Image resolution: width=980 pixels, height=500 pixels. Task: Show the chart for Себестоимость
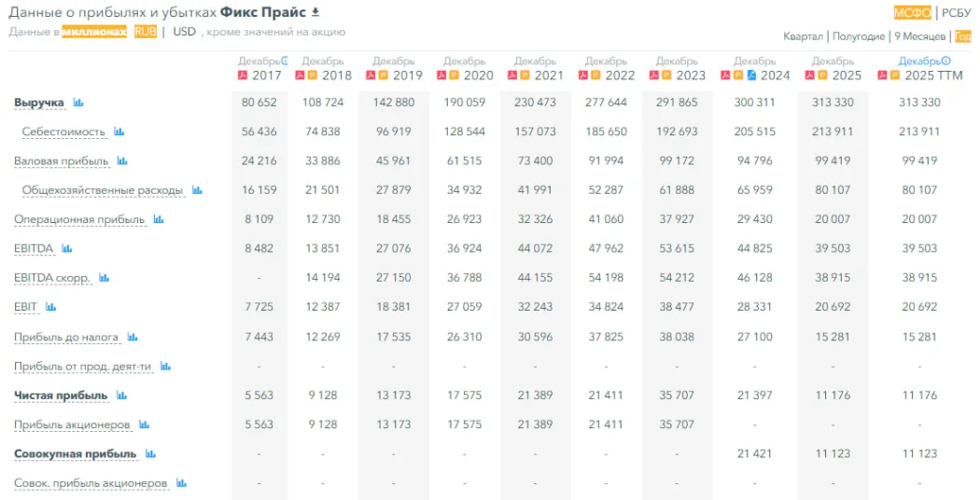click(119, 132)
